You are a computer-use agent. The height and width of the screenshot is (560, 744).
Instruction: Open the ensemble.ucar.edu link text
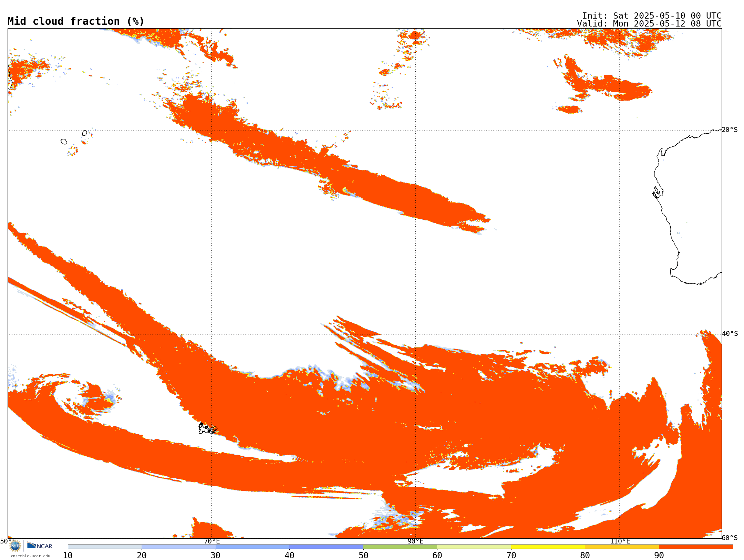[x=30, y=556]
